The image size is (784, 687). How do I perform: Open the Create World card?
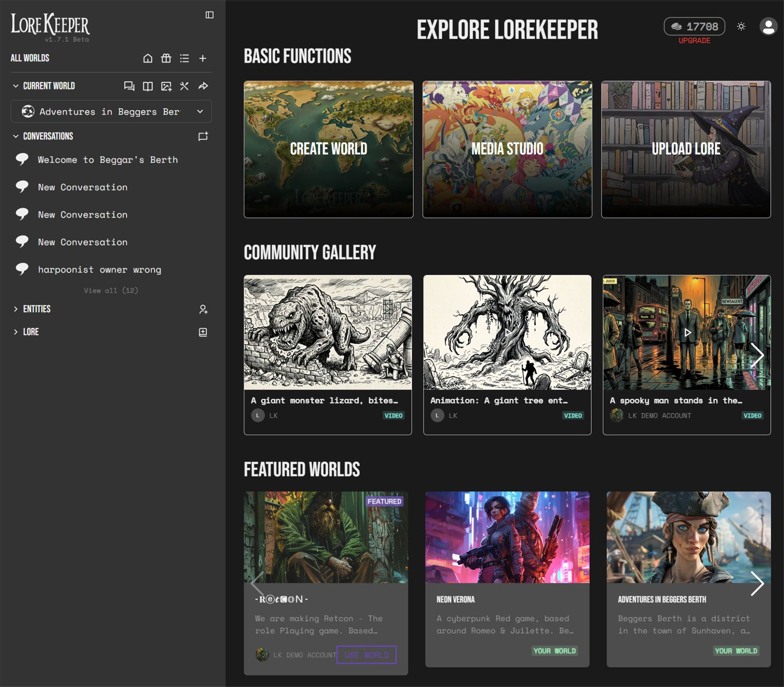click(x=328, y=149)
